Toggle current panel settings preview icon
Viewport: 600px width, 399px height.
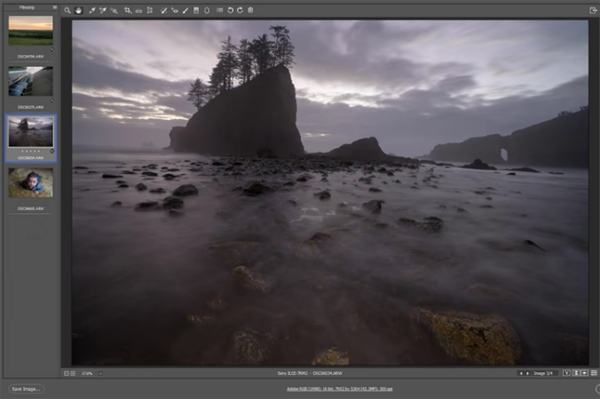[x=594, y=373]
